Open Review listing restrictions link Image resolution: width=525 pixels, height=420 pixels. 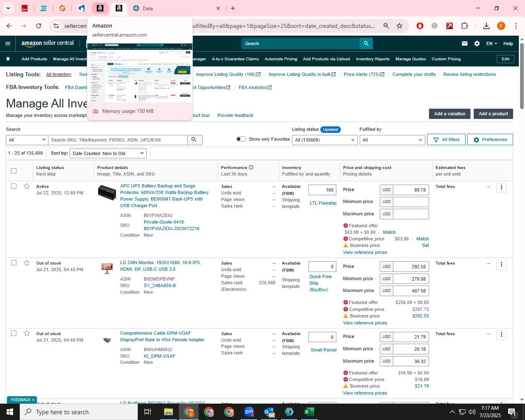pos(470,74)
